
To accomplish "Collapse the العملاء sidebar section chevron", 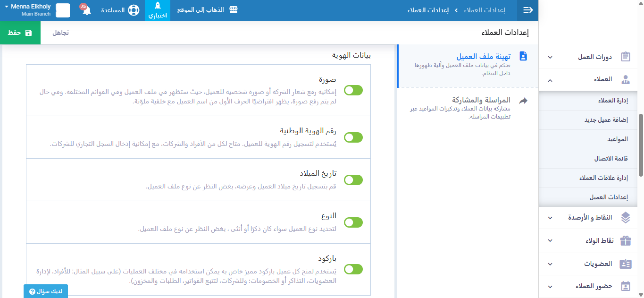I will click(550, 80).
